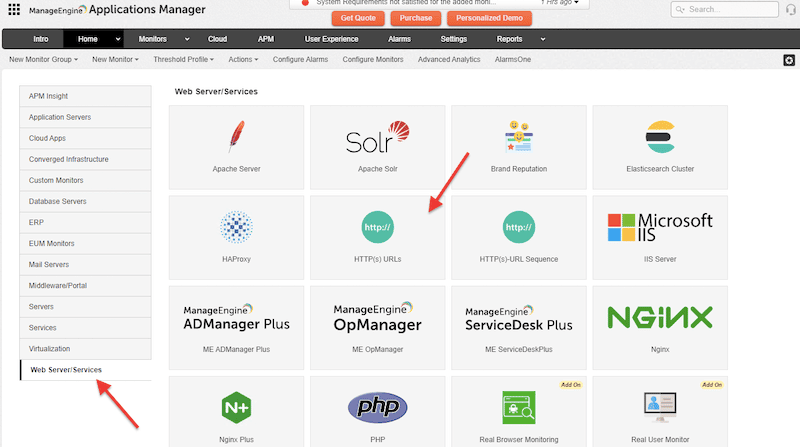Open the AlarmsOne link
This screenshot has height=447, width=800.
point(513,60)
